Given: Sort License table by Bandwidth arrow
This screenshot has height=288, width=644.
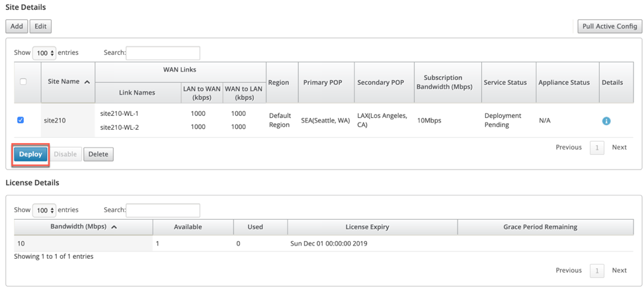Looking at the screenshot, I should click(x=114, y=227).
